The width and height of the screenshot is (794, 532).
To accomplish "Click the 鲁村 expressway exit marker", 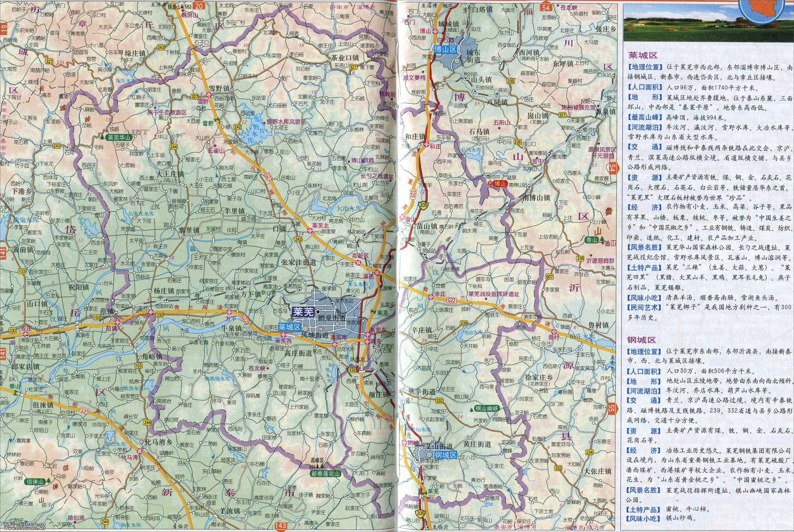I will click(x=554, y=332).
